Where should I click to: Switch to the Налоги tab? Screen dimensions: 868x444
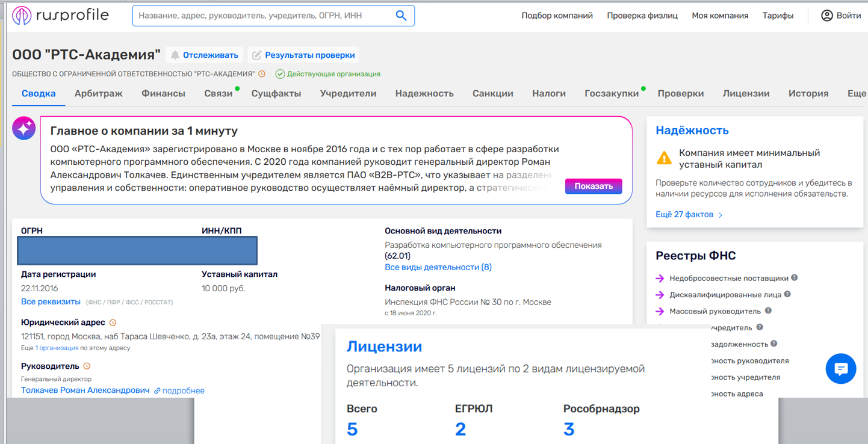click(549, 93)
